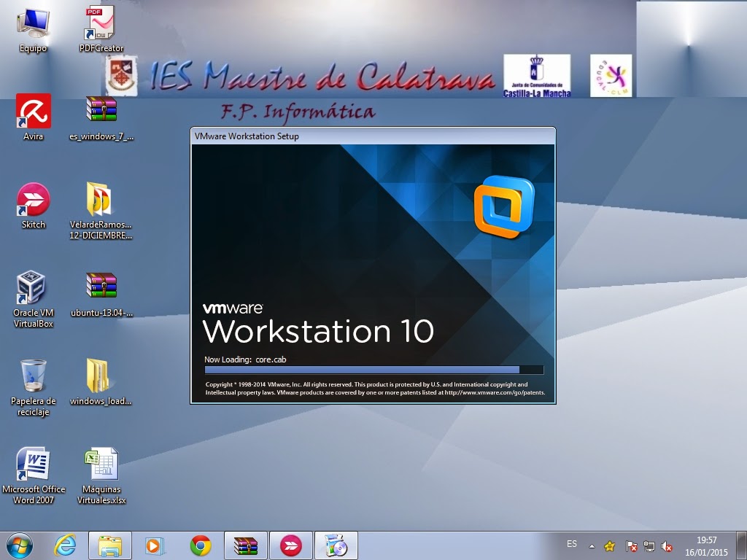Open network status tray icon
This screenshot has height=560, width=747.
point(649,546)
